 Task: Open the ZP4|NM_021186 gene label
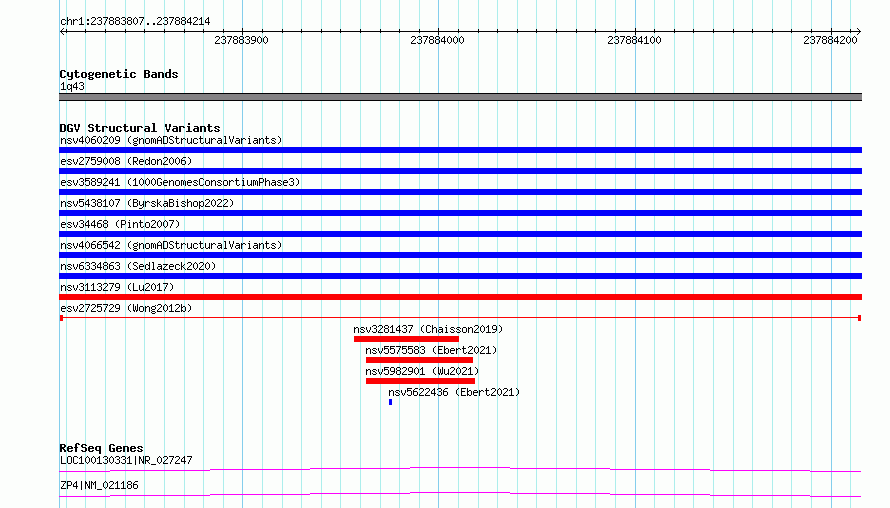point(99,485)
